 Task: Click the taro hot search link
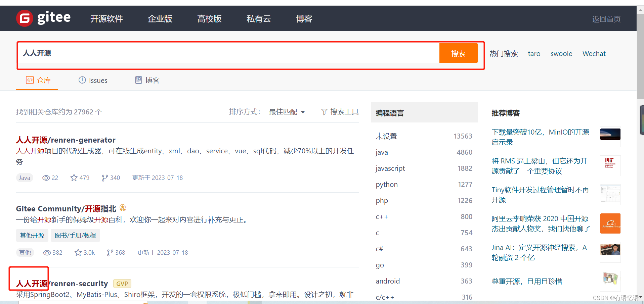click(x=534, y=54)
